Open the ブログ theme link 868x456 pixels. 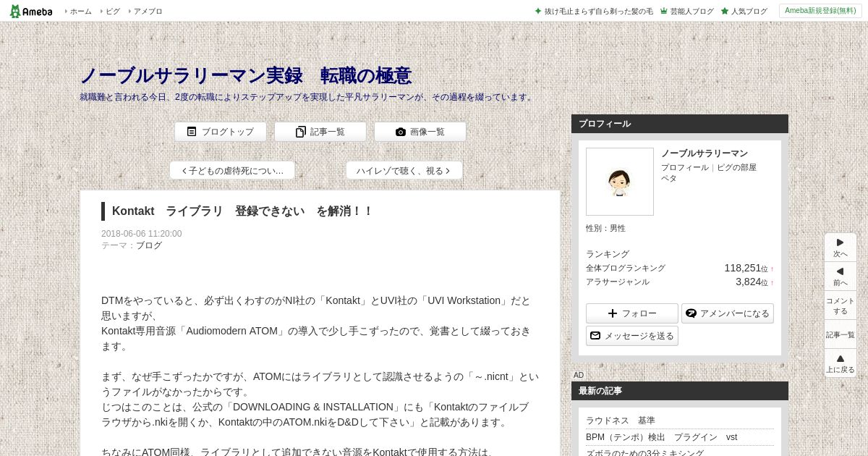click(x=149, y=245)
